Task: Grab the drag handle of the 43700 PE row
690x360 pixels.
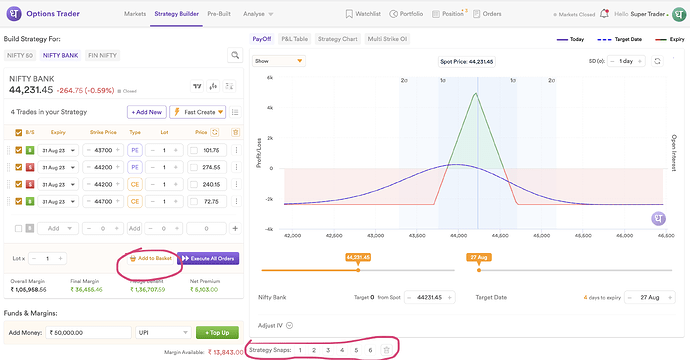Action: 8,150
